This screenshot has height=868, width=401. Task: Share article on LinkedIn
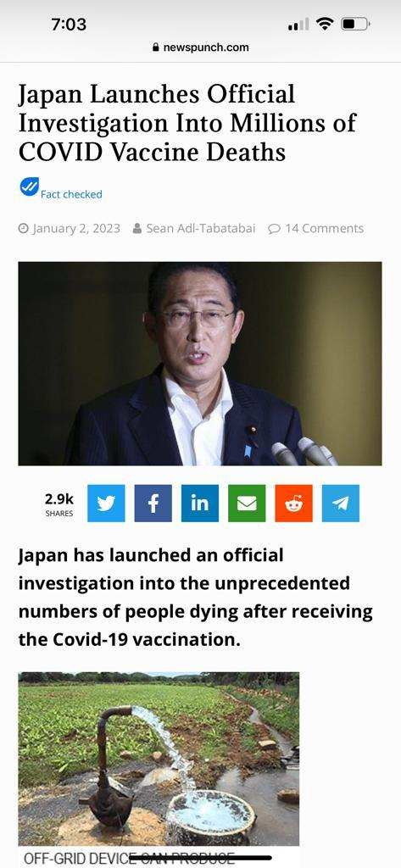click(x=200, y=504)
